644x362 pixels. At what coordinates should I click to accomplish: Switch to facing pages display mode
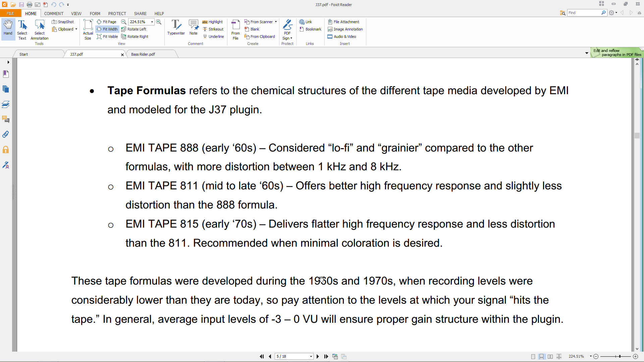(550, 357)
